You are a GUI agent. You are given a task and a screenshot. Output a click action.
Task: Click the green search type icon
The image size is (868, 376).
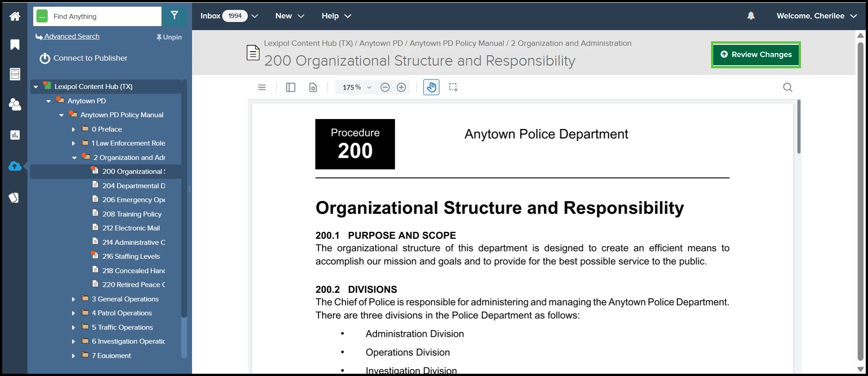(42, 17)
